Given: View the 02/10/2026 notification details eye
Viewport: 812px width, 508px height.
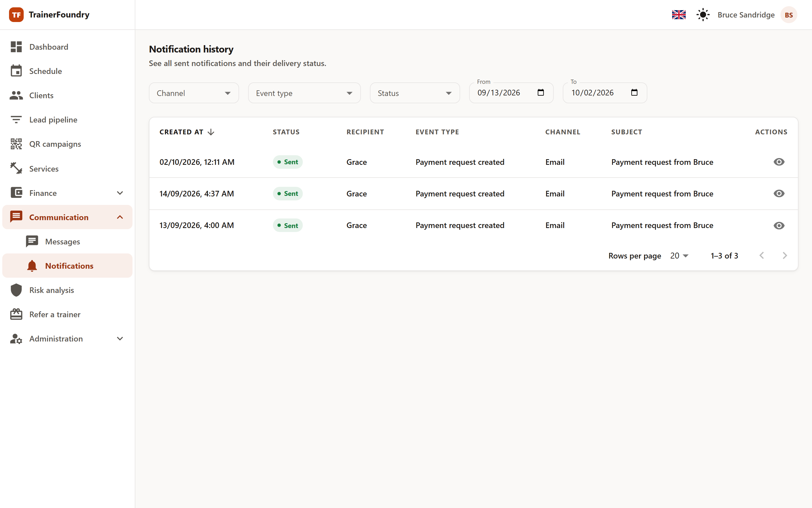Looking at the screenshot, I should [779, 162].
